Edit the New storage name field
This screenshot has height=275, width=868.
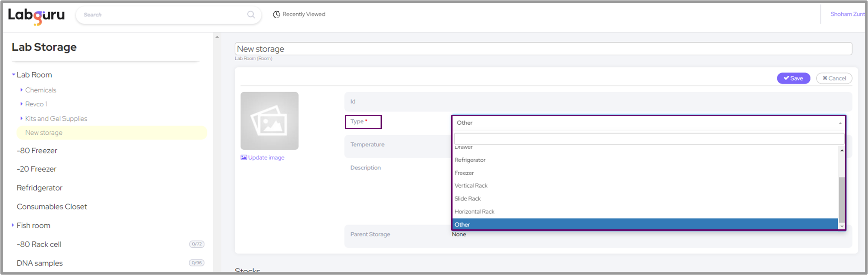pos(543,49)
